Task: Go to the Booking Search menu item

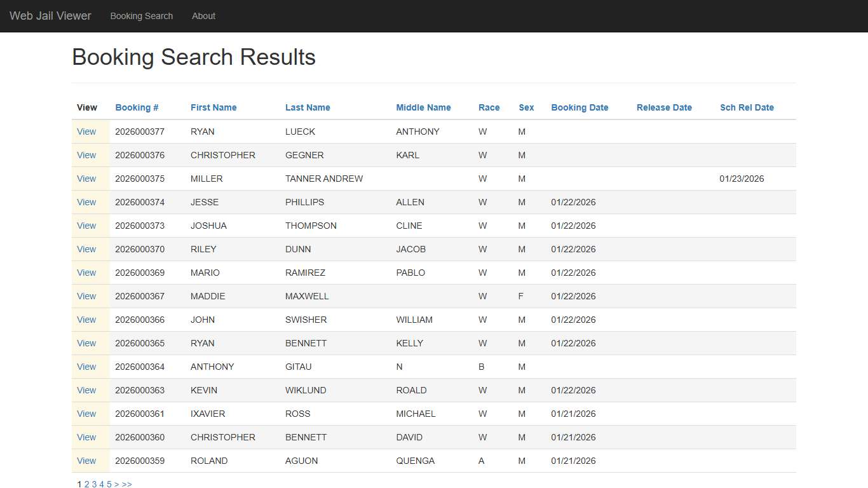Action: click(142, 16)
